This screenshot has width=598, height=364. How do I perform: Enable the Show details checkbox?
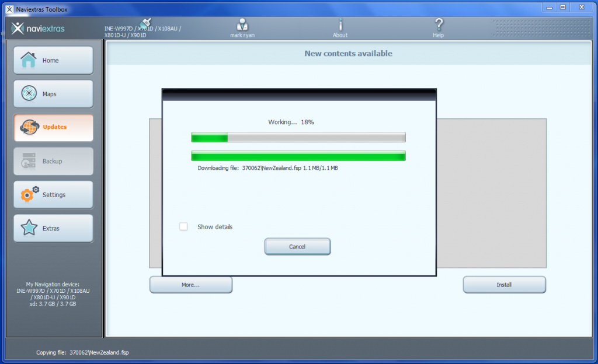click(183, 226)
